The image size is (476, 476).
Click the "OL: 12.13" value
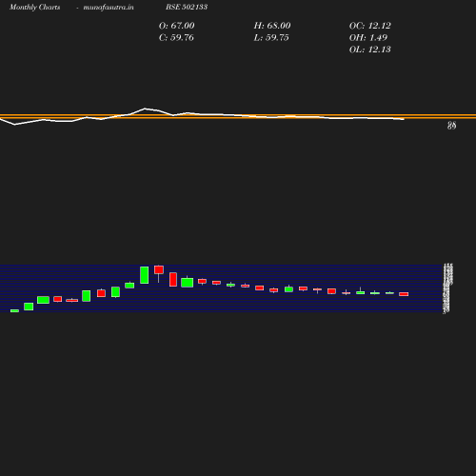pos(370,50)
